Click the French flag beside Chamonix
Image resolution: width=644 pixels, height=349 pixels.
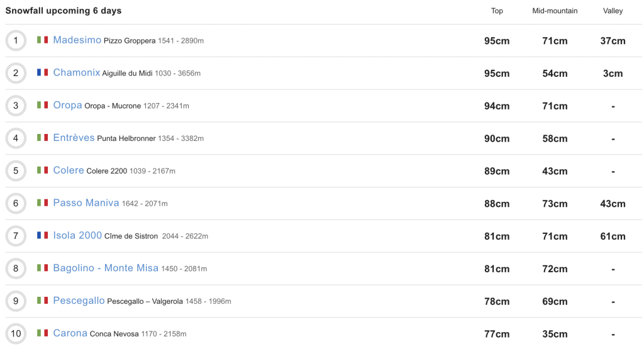(x=42, y=73)
